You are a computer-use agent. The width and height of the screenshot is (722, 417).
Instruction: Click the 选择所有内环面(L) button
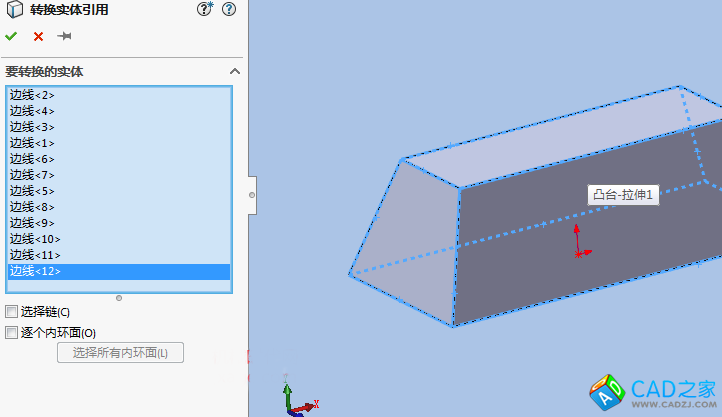click(x=121, y=352)
